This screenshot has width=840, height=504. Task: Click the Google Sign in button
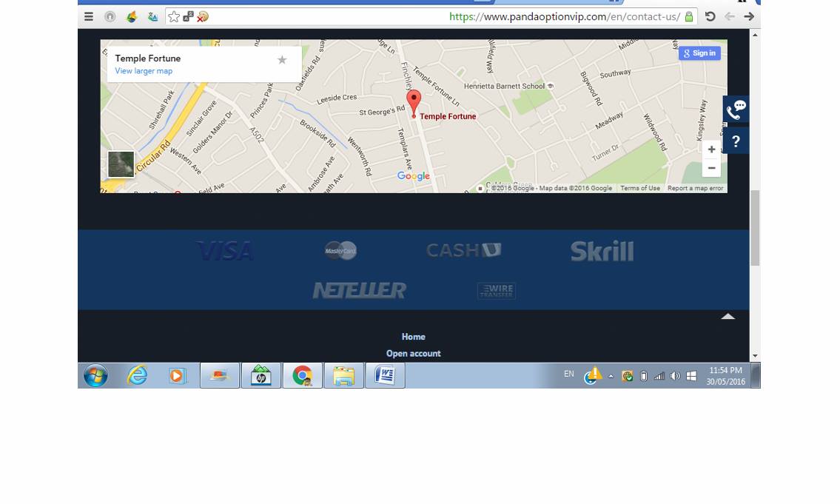click(x=699, y=53)
